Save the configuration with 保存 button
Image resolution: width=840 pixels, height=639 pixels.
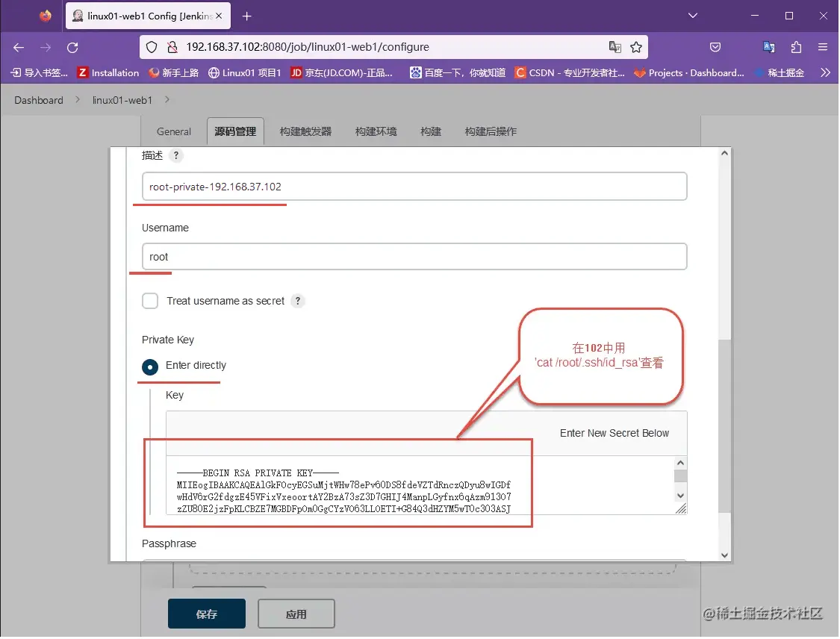click(207, 614)
